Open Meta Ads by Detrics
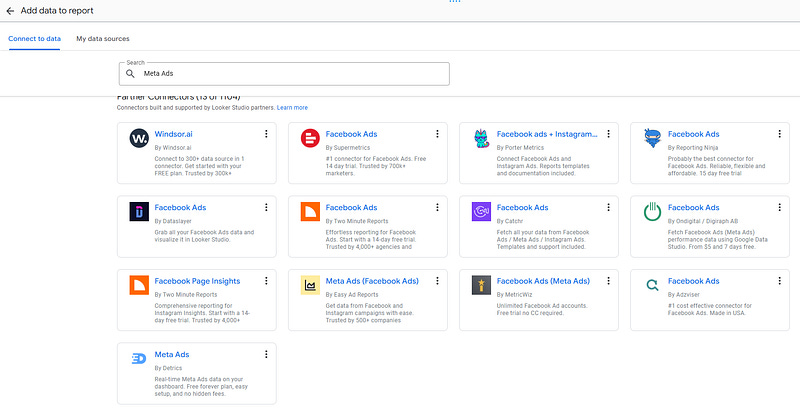The width and height of the screenshot is (800, 415). (172, 355)
